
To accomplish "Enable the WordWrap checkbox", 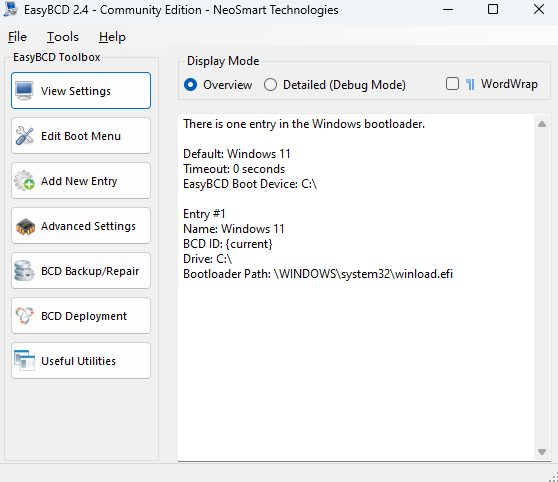I will click(452, 84).
